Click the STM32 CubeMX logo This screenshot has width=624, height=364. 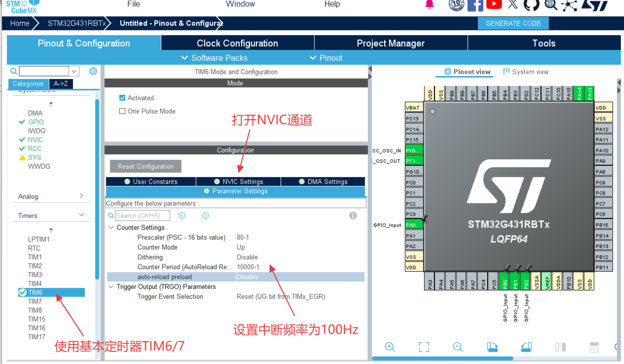click(23, 7)
